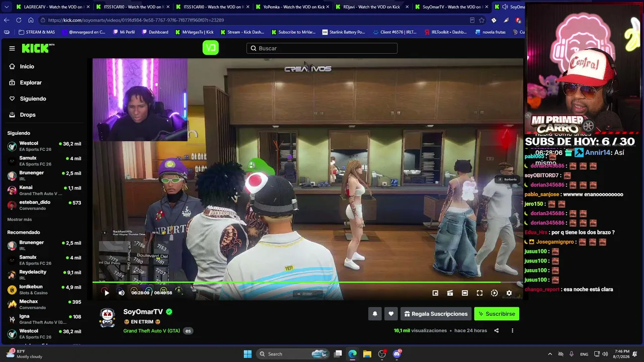Open the SoyOmarTV channel avatar
The width and height of the screenshot is (644, 362).
coord(107,318)
